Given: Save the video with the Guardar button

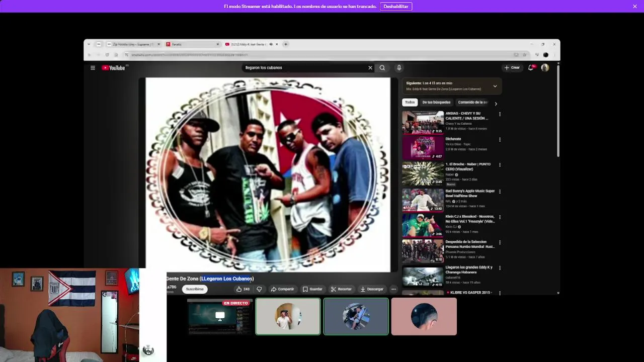Looking at the screenshot, I should click(312, 289).
